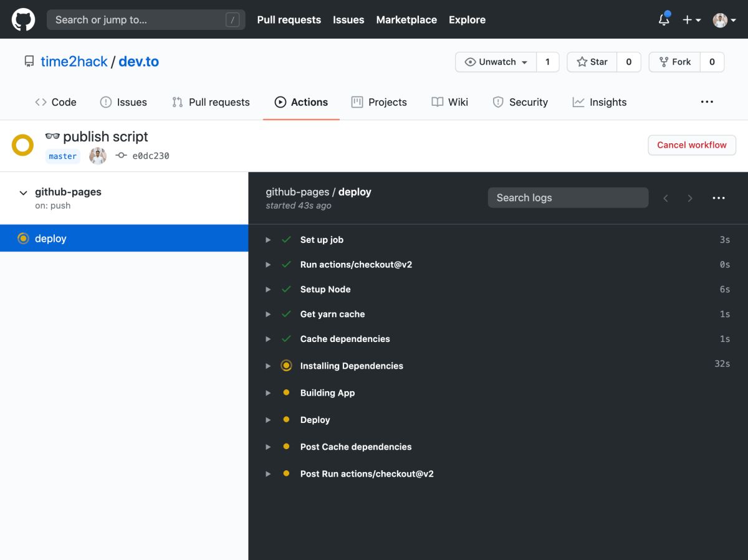The height and width of the screenshot is (560, 748).
Task: Open the time2hack owner link
Action: pyautogui.click(x=74, y=62)
